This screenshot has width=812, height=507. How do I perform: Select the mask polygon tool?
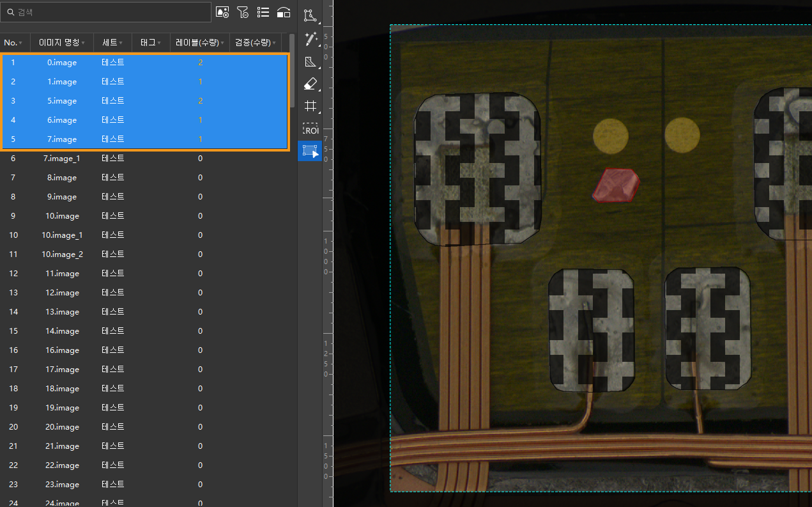pos(310,62)
